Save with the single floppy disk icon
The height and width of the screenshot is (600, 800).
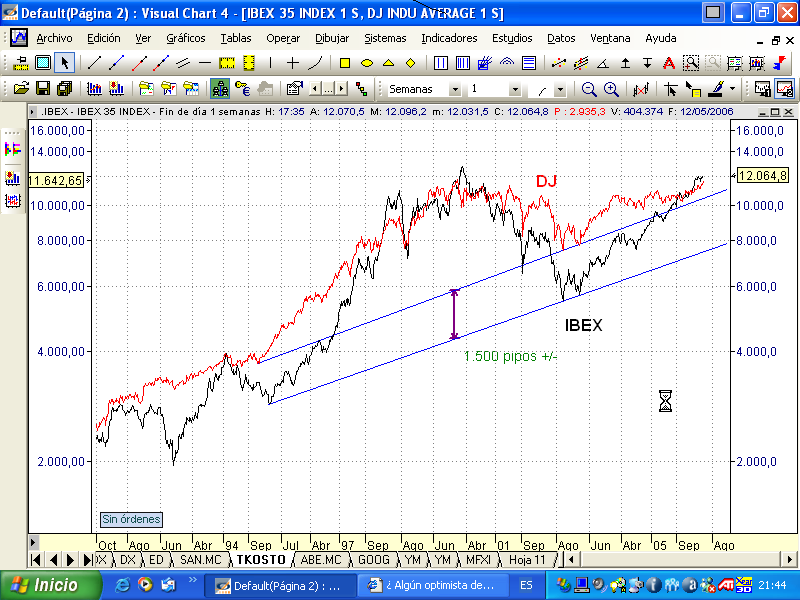[x=43, y=89]
